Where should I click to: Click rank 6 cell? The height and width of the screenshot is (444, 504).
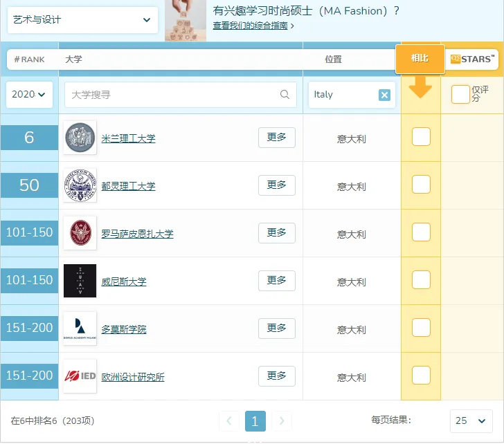pyautogui.click(x=29, y=138)
